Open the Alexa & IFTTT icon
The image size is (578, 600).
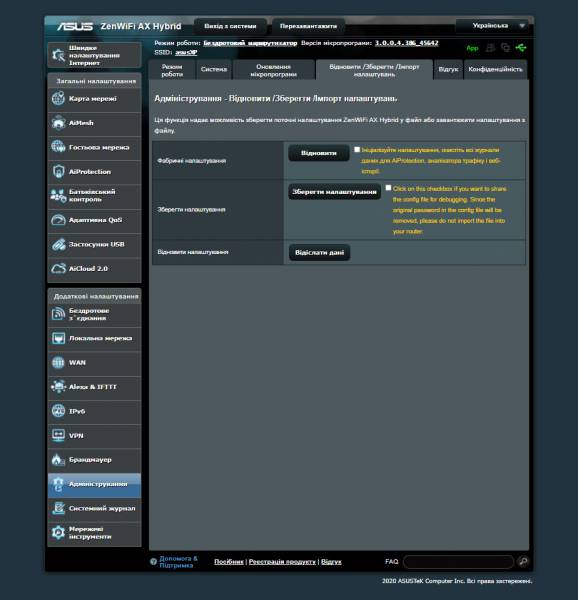(58, 387)
